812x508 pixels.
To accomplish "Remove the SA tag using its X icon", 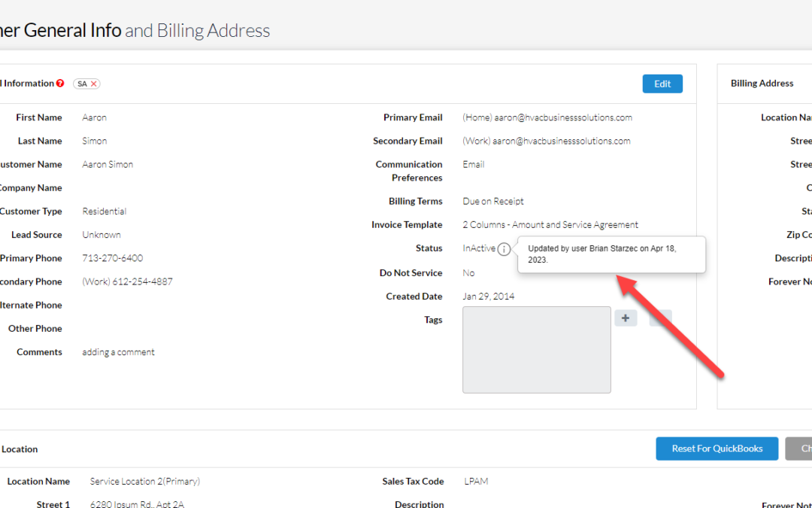I will point(93,84).
